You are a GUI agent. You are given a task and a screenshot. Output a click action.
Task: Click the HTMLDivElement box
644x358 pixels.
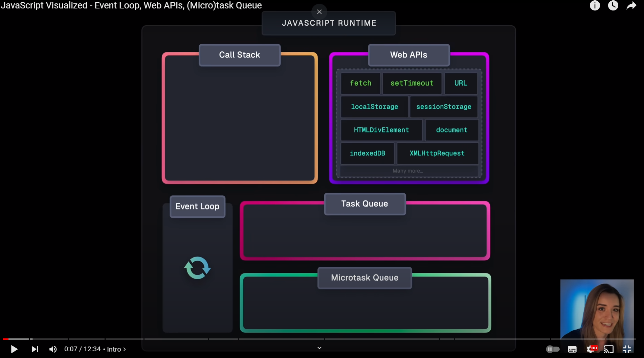point(381,130)
